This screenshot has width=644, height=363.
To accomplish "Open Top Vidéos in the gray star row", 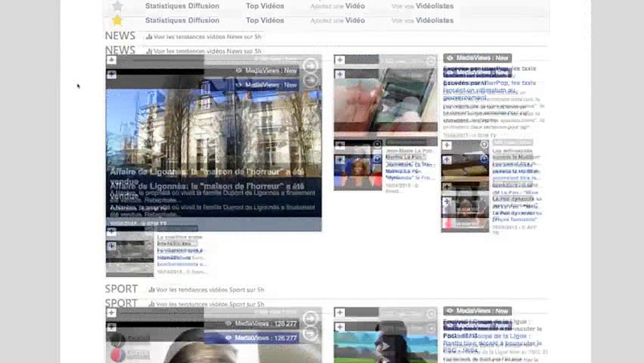I will (265, 6).
